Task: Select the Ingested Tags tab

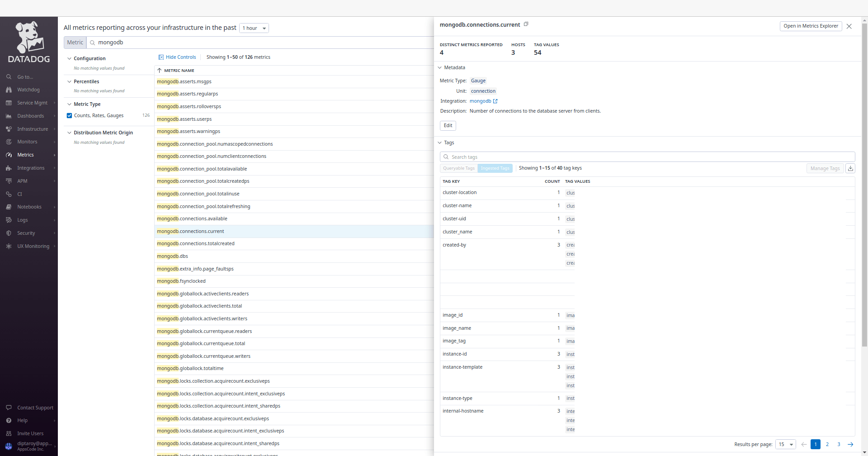Action: [495, 168]
